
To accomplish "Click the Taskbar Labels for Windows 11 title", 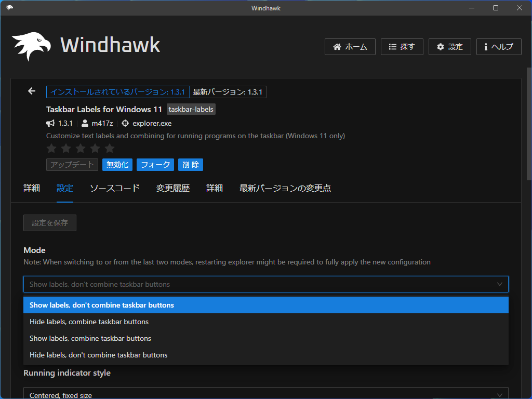I will coord(104,109).
